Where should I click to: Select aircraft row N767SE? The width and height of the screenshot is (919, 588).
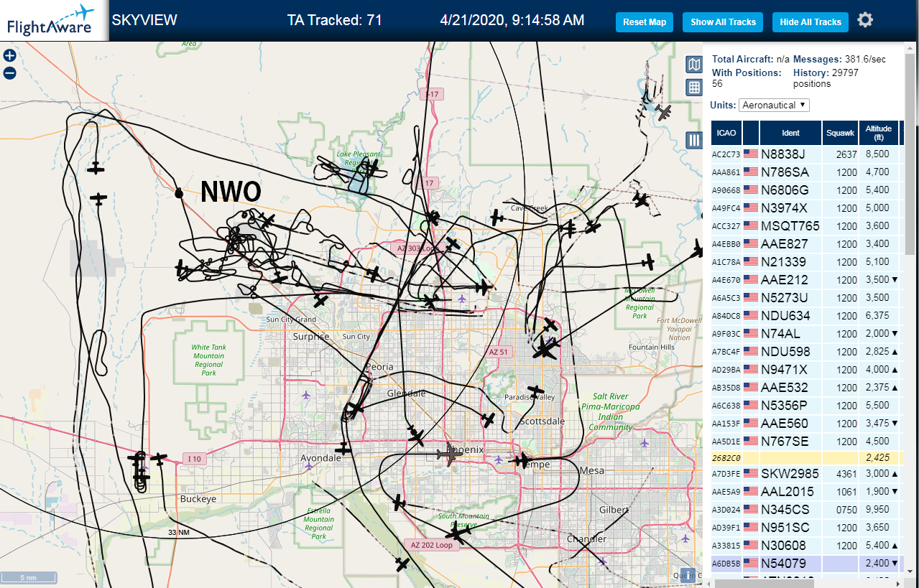coord(808,442)
